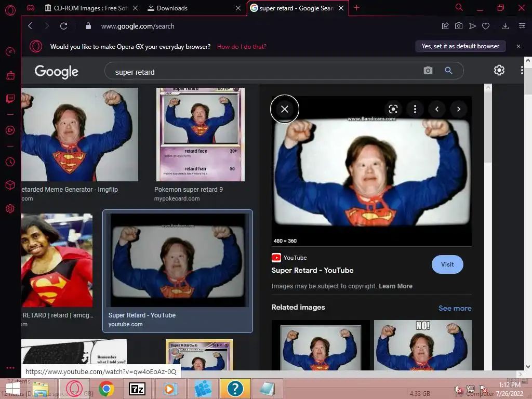532x399 pixels.
Task: Click the "How do I do that?" link
Action: [242, 46]
